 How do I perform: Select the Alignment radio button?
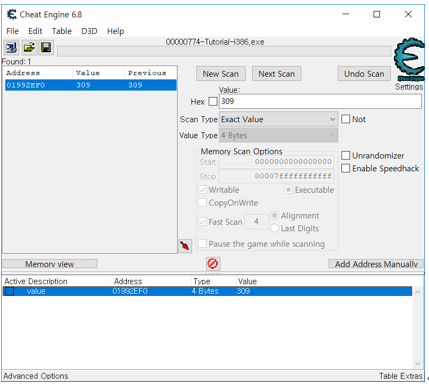[x=274, y=215]
